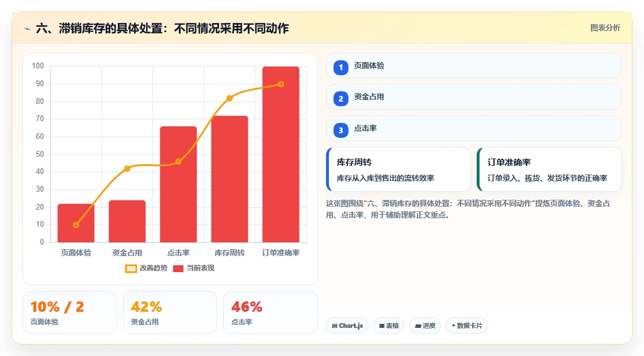Viewport: 644px width, 356px height.
Task: Click the 表格 tag
Action: 389,326
